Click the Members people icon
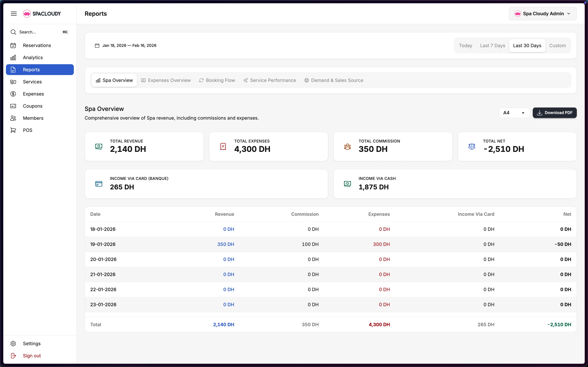Viewport: 588px width, 367px height. click(13, 118)
